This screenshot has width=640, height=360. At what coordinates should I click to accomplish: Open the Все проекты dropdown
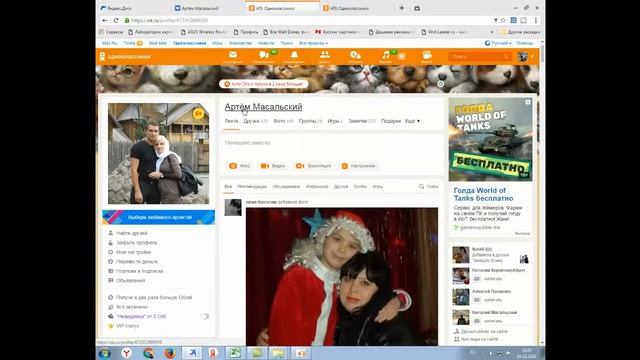point(313,43)
